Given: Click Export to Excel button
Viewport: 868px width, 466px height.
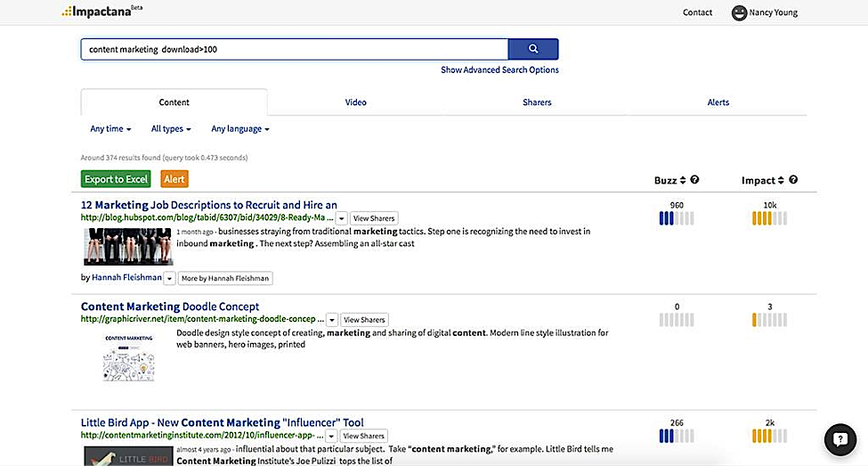Looking at the screenshot, I should 116,179.
